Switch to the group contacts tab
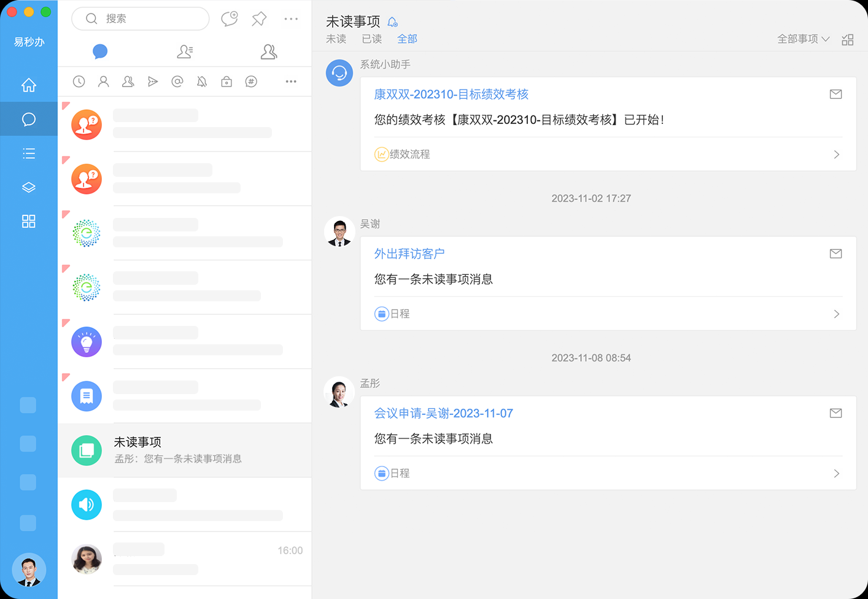Screen dimensions: 868x599 [x=269, y=52]
